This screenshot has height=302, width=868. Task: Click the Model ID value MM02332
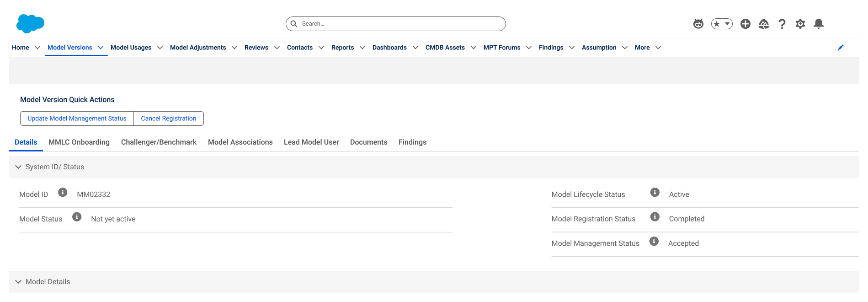(94, 194)
